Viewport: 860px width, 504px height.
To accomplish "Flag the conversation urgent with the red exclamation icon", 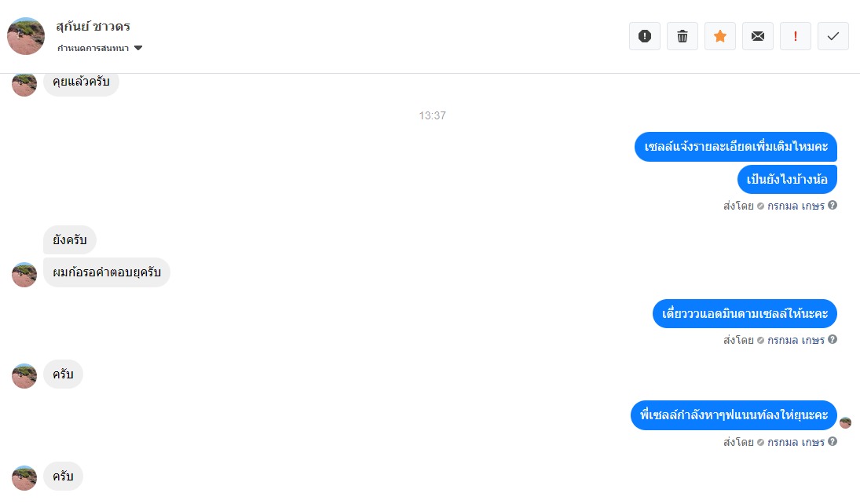I will click(x=796, y=36).
